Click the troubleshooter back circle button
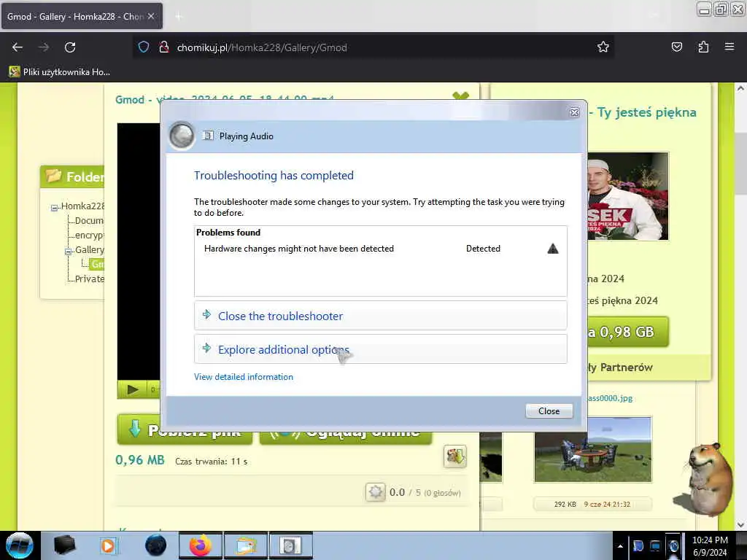This screenshot has width=747, height=560. pyautogui.click(x=182, y=136)
